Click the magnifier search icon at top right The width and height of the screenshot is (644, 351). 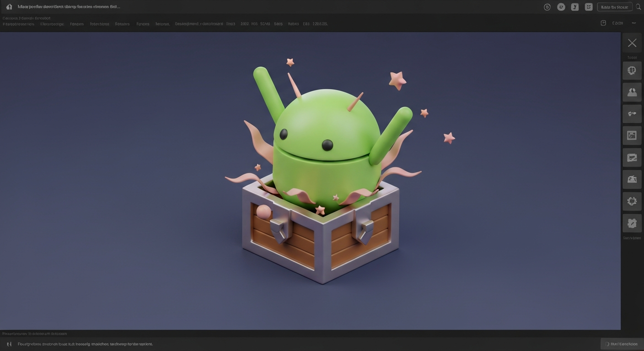[639, 7]
